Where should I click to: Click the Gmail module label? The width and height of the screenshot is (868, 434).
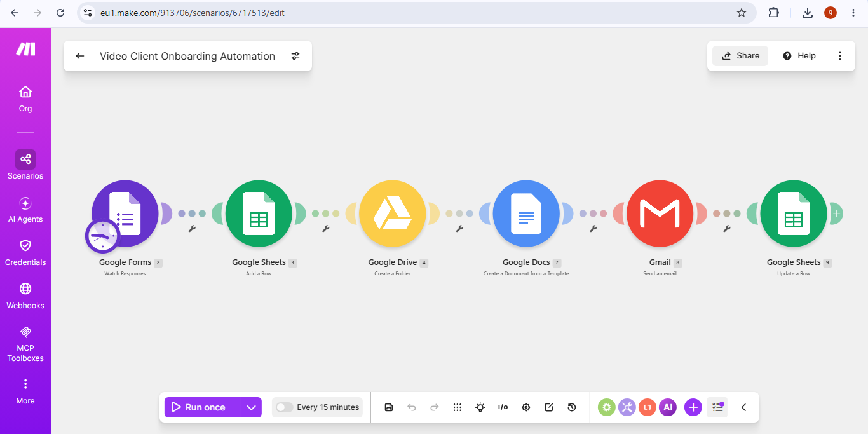(x=660, y=262)
